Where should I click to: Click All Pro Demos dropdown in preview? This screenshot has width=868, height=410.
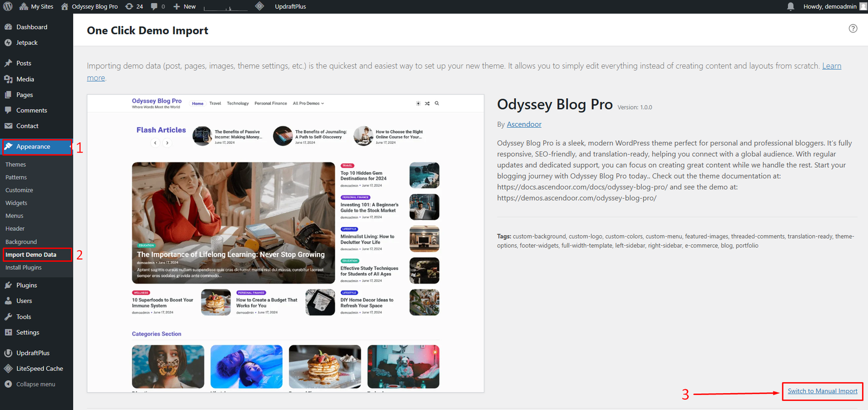(308, 103)
